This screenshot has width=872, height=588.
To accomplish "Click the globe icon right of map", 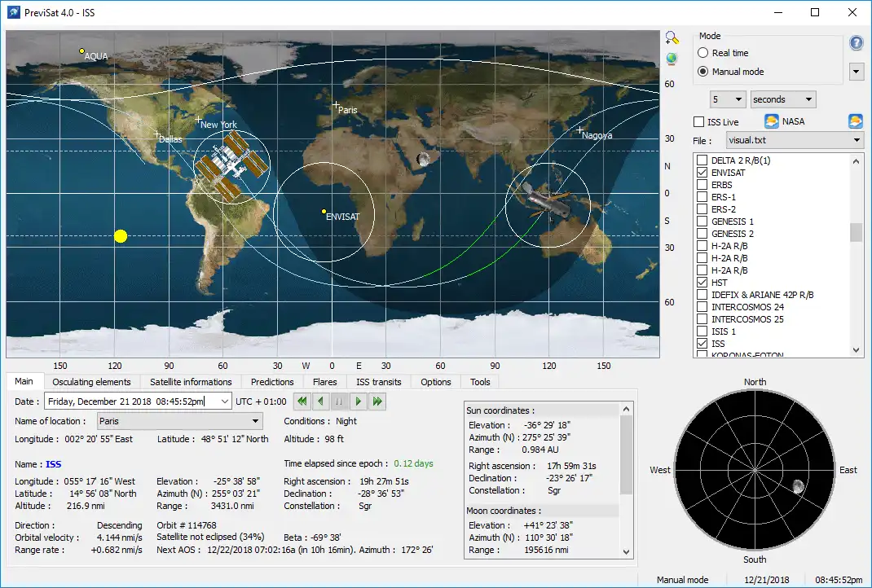I will point(672,59).
